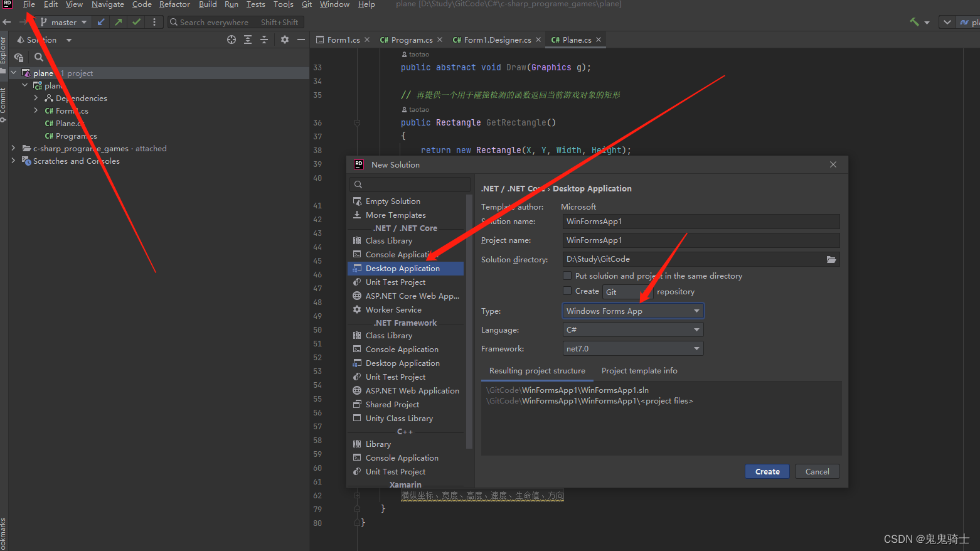Select C++ Library template
The image size is (980, 551).
pyautogui.click(x=406, y=444)
